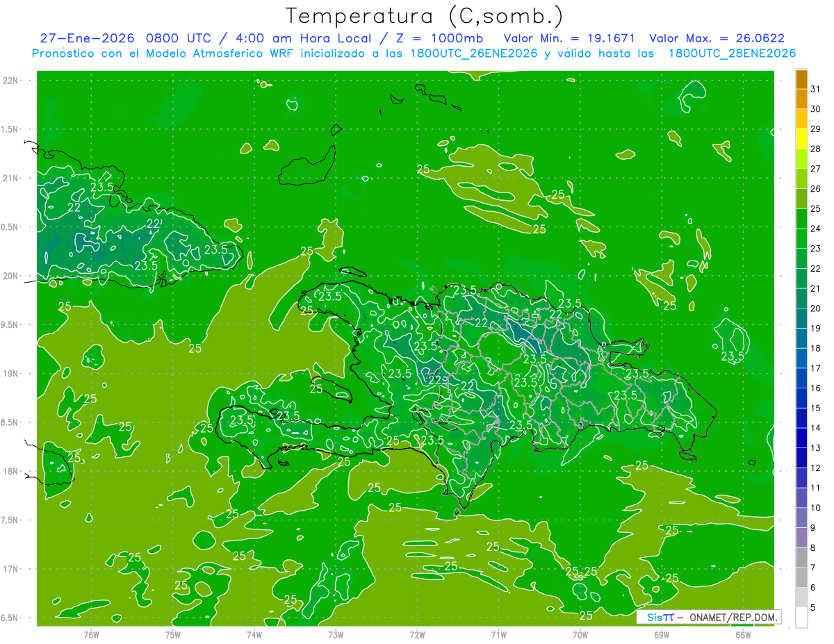Click the 'Valor Max. = 26.0622' readout
Screen dimensions: 834x644
pyautogui.click(x=717, y=38)
